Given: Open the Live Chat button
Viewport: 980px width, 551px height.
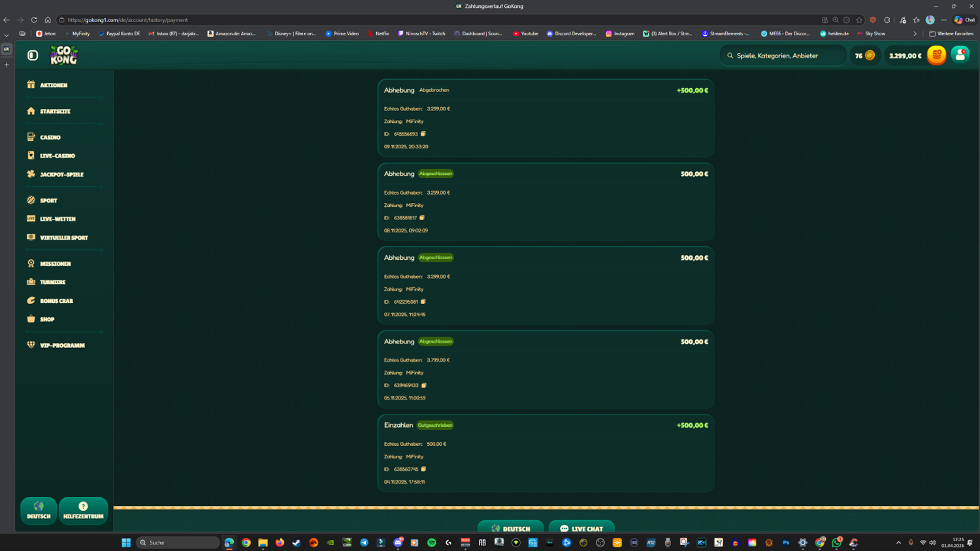Looking at the screenshot, I should 581,528.
